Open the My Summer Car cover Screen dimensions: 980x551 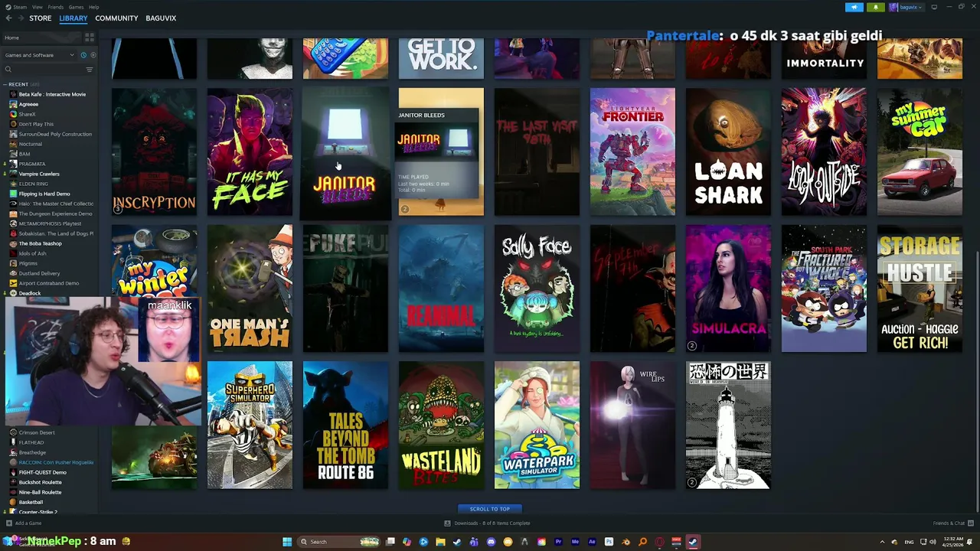coord(920,152)
